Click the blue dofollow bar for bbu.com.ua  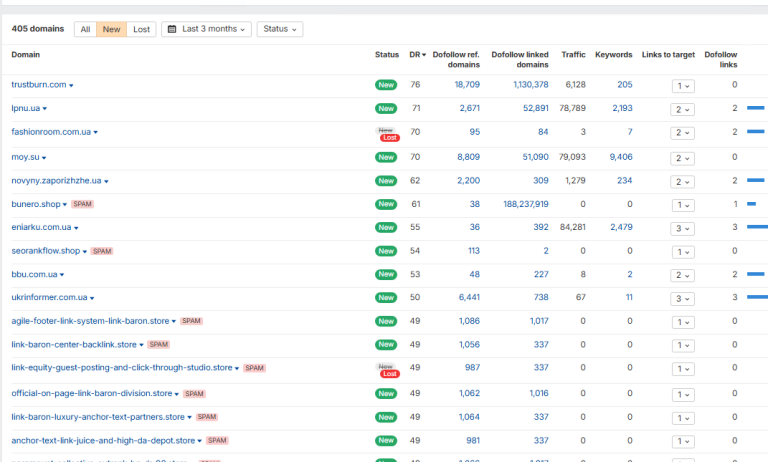pos(755,274)
